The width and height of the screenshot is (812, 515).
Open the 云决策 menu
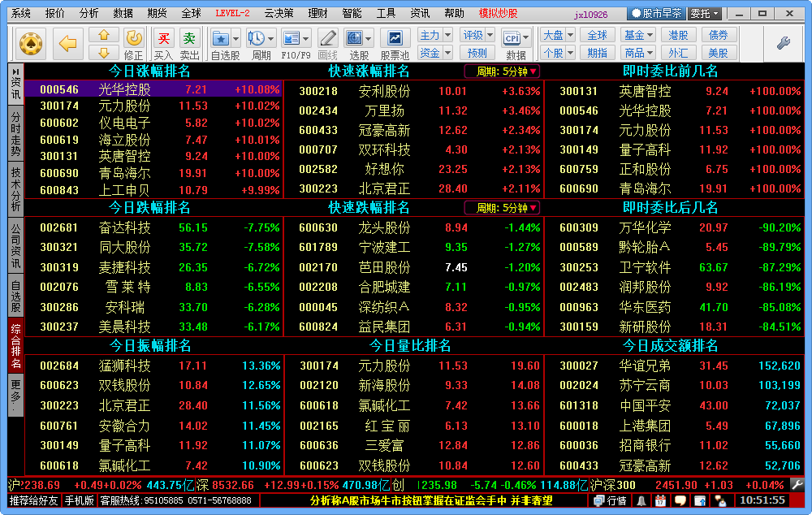tap(279, 14)
